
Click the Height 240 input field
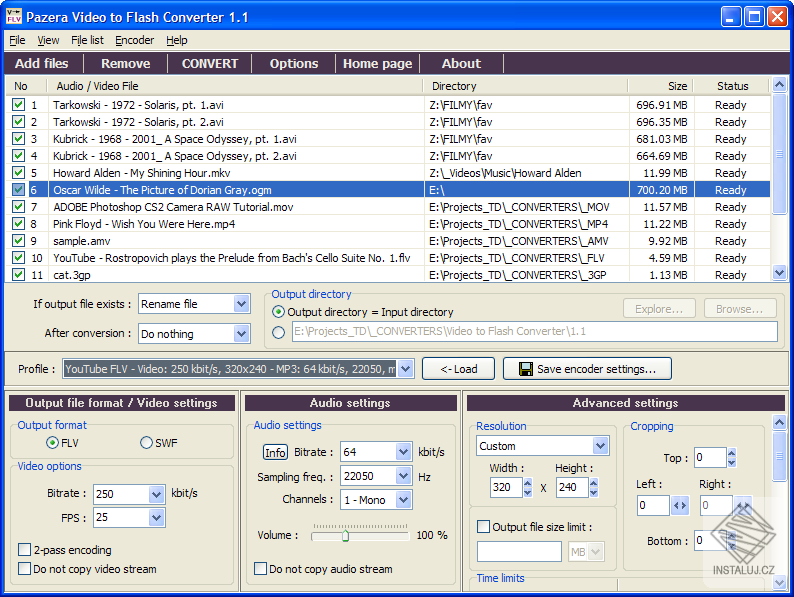(572, 487)
